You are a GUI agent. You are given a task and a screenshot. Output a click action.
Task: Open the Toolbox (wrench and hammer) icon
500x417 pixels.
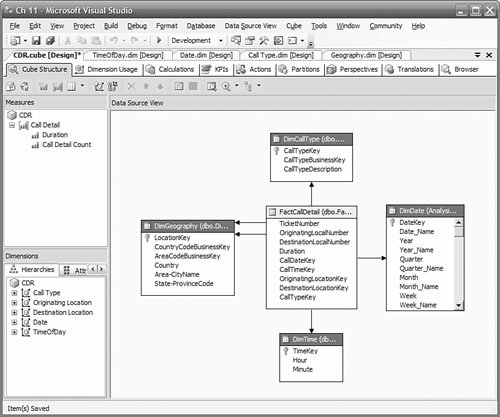264,41
